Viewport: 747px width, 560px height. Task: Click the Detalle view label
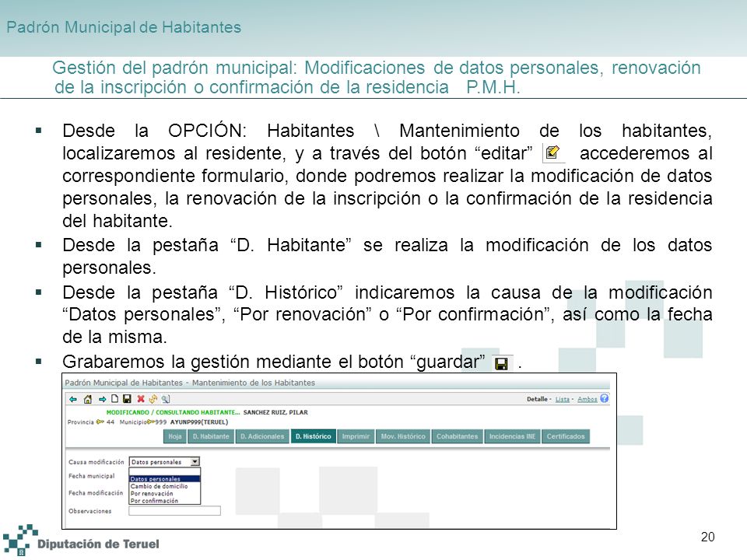pyautogui.click(x=537, y=399)
